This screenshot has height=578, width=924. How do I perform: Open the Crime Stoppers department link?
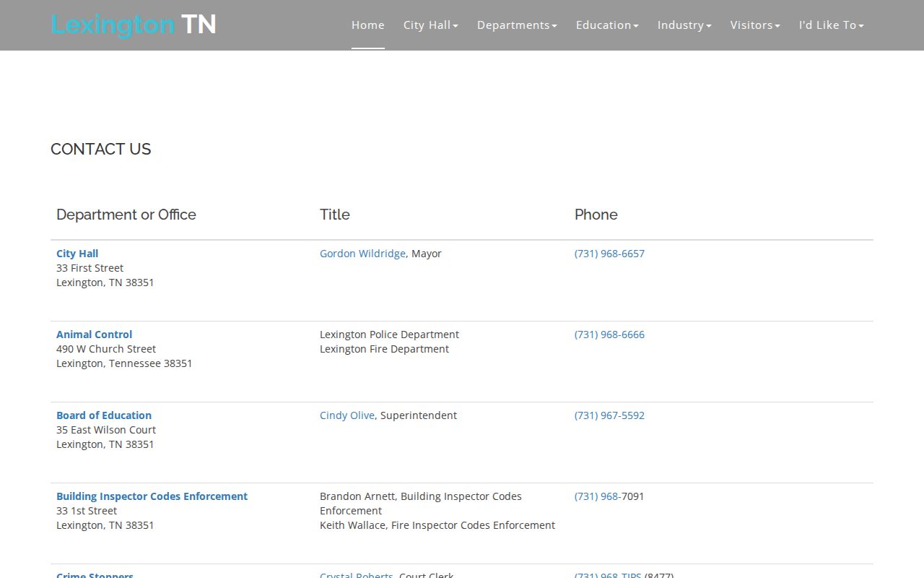(95, 575)
